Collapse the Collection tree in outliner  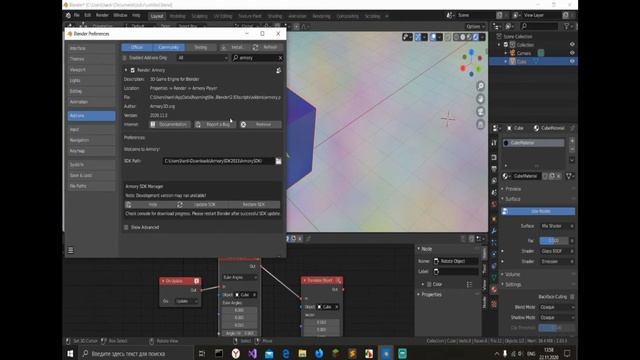pyautogui.click(x=499, y=44)
